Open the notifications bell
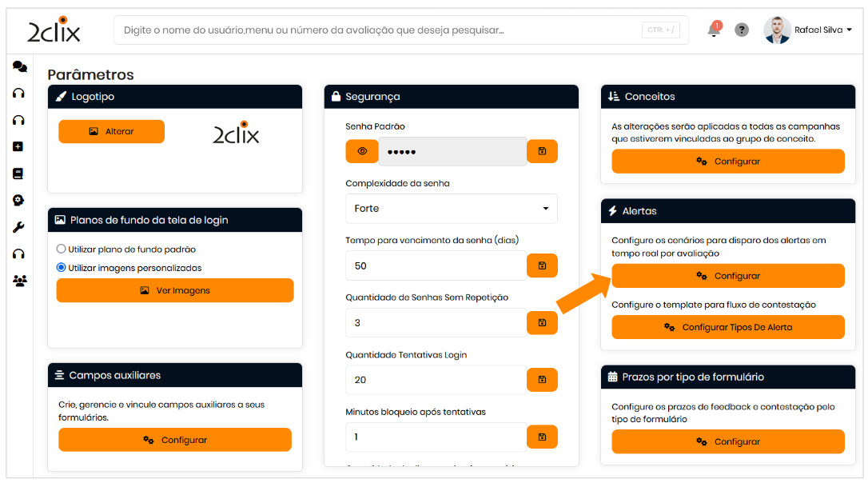The image size is (868, 483). pyautogui.click(x=714, y=30)
